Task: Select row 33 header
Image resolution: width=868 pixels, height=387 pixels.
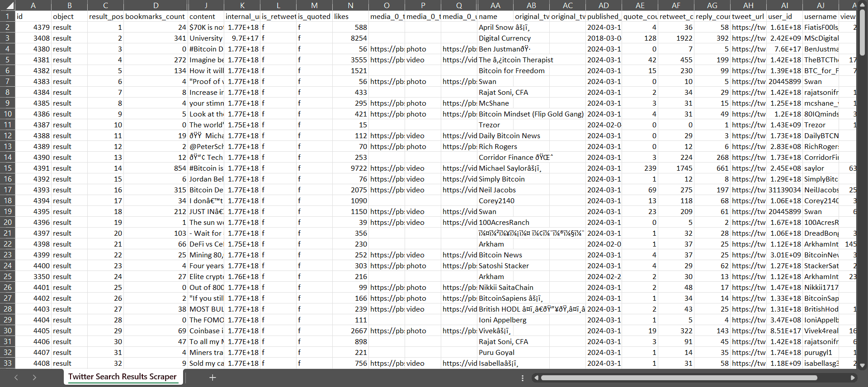Action: [8, 363]
